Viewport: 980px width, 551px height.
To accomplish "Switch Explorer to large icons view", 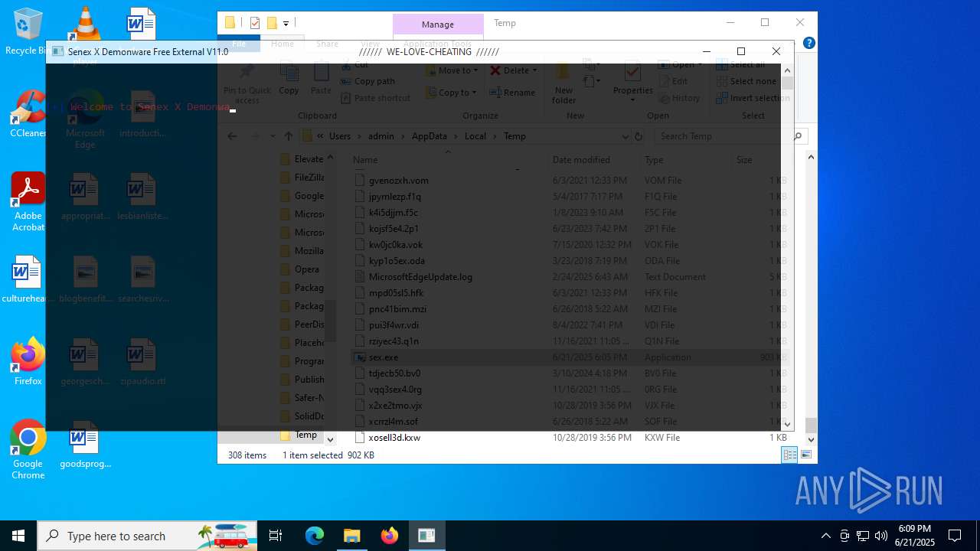I will click(x=805, y=455).
